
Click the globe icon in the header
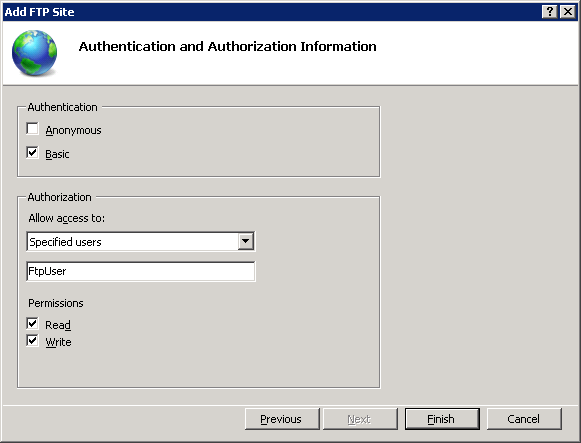click(34, 53)
